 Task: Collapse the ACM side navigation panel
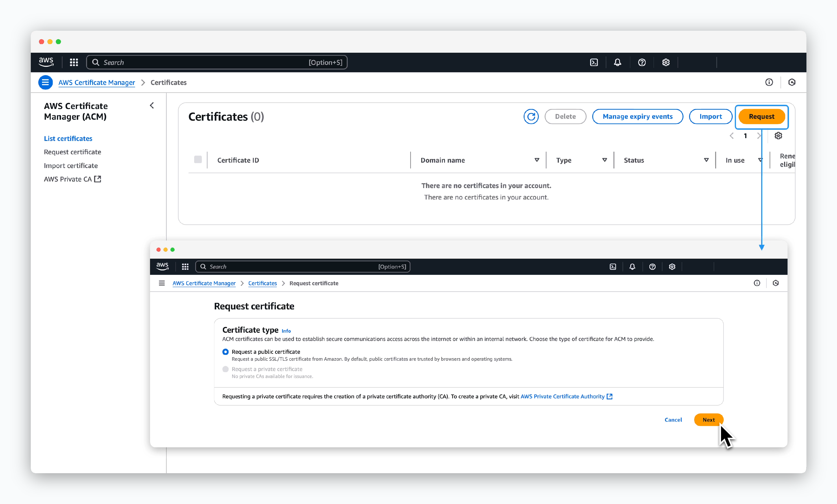pos(152,106)
